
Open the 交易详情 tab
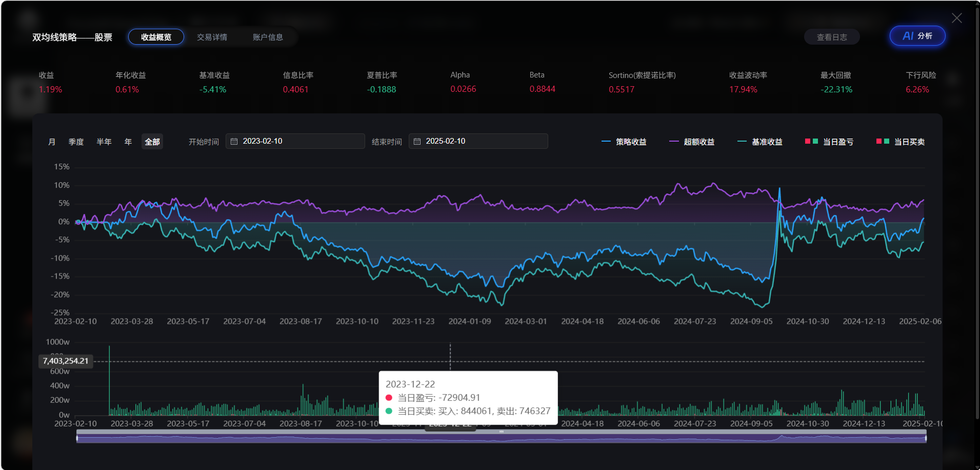212,37
